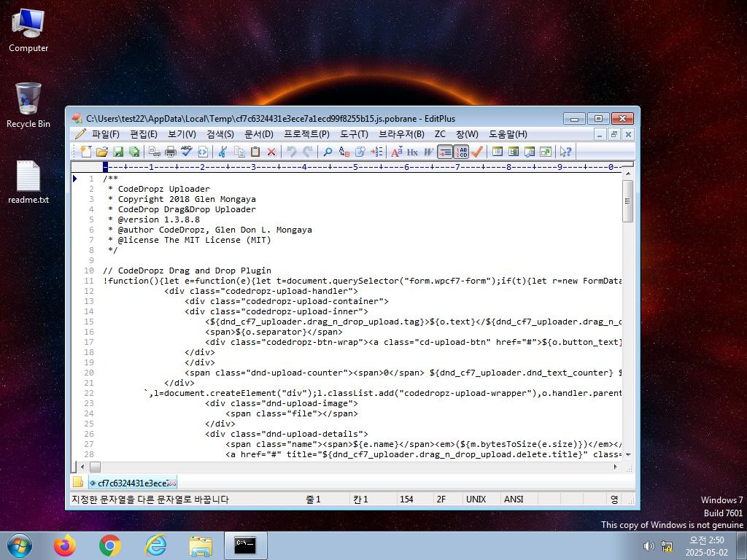Toggle word wrap with the W icon
The width and height of the screenshot is (747, 560).
click(429, 152)
